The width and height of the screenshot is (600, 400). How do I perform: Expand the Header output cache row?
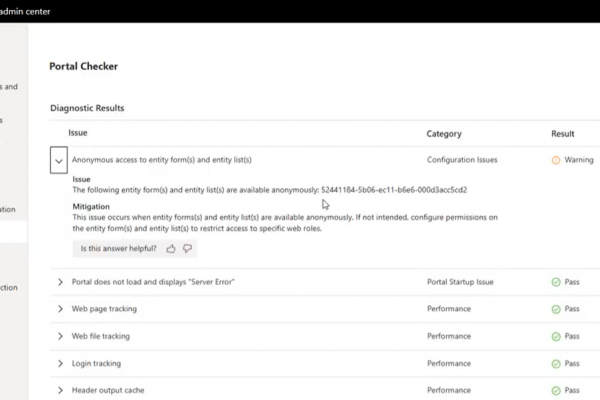click(x=60, y=390)
